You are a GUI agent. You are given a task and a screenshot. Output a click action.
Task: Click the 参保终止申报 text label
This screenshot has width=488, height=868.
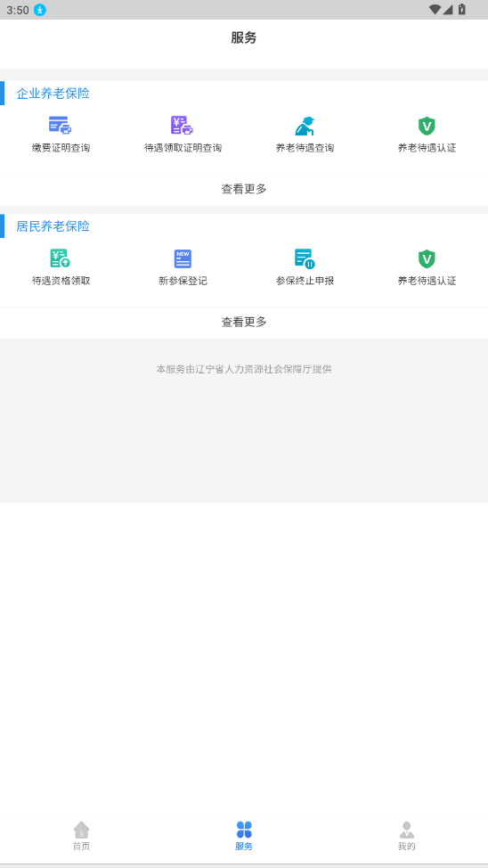point(305,282)
